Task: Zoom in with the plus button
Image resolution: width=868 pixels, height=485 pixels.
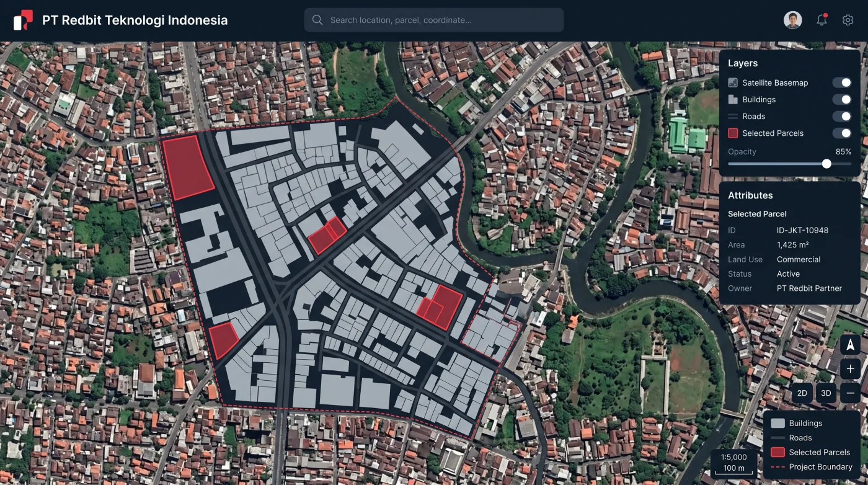Action: click(x=850, y=369)
